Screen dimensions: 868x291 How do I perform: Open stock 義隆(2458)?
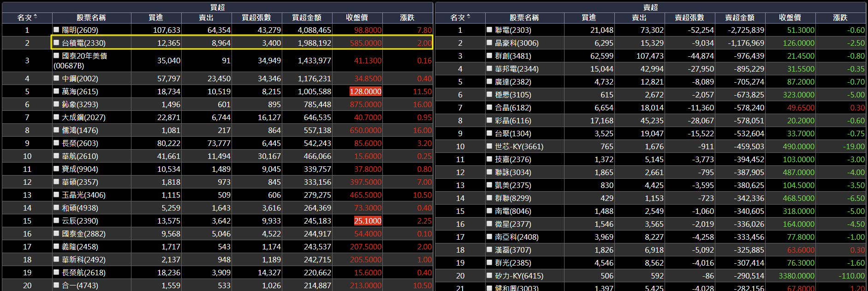80,247
